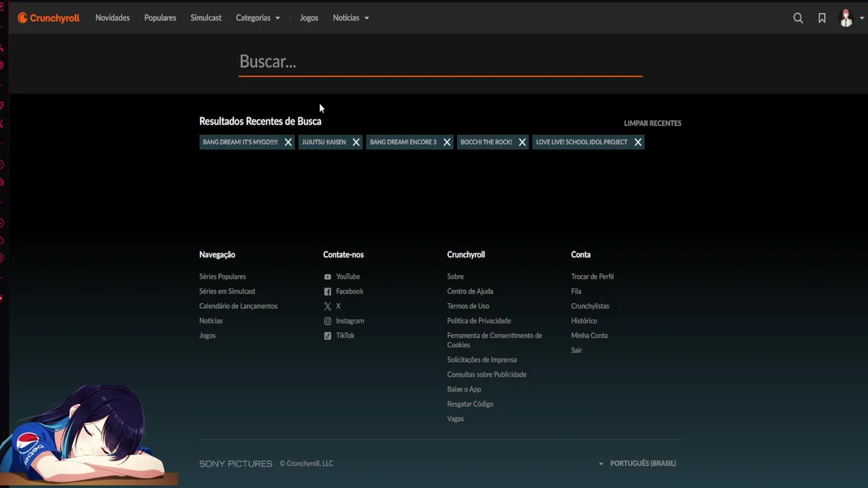Open Notícias link in footer Navegação
The height and width of the screenshot is (488, 868).
211,321
